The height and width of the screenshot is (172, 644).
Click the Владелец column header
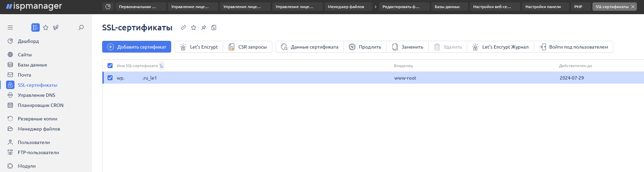click(x=403, y=66)
